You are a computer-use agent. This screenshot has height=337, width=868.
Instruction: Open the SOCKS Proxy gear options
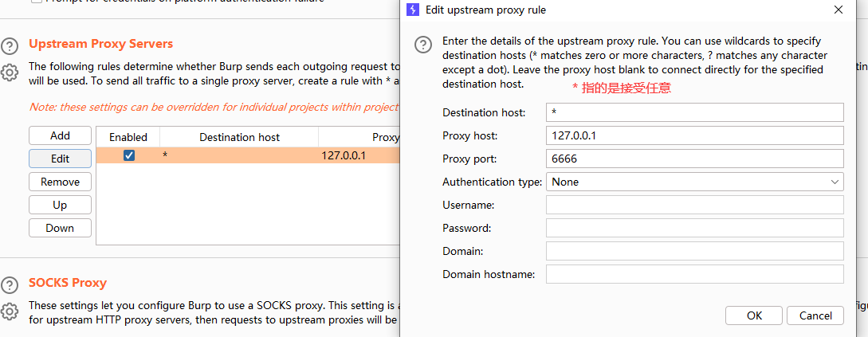click(10, 311)
